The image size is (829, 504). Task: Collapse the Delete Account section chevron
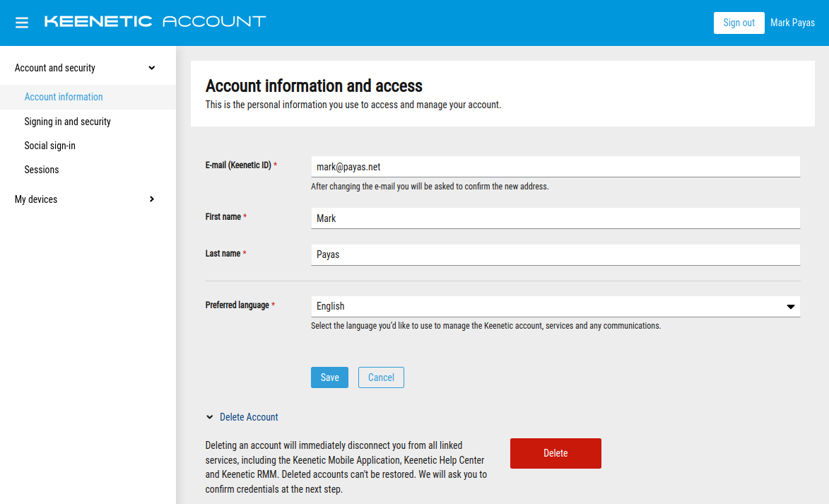[210, 417]
